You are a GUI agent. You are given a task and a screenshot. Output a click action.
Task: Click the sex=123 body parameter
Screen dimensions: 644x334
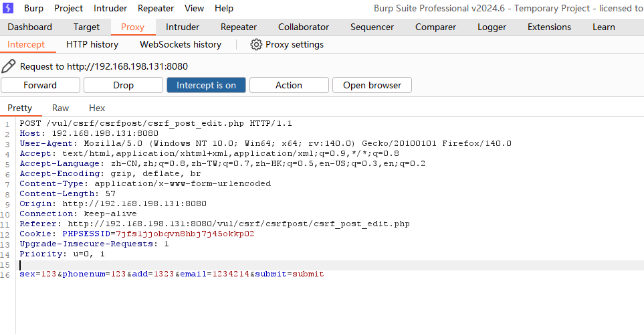38,274
